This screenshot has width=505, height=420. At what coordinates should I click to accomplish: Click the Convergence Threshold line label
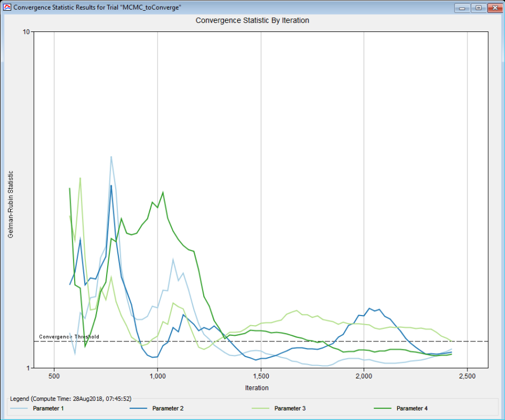click(x=69, y=337)
